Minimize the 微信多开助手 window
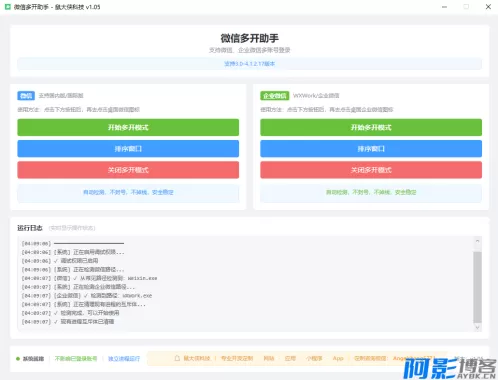 pos(444,7)
